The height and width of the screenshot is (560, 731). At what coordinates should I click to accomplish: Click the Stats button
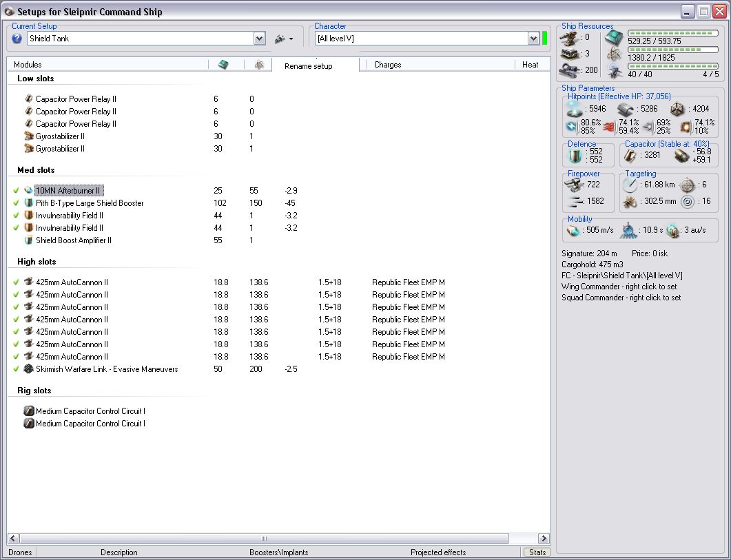tap(536, 552)
